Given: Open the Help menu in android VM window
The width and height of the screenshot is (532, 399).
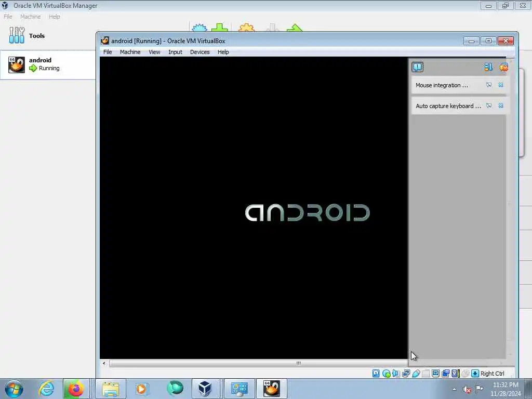Looking at the screenshot, I should tap(223, 52).
